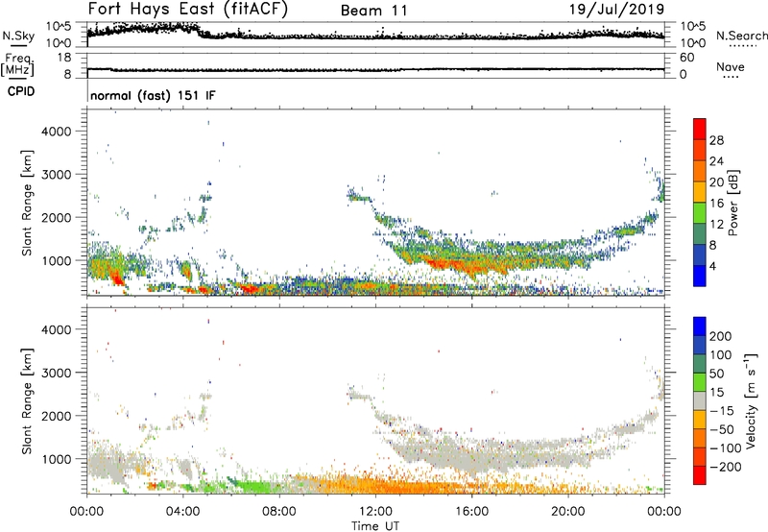Click the 'Freq. [MHz]' label
Viewport: 768px width, 532px height.
tap(17, 64)
